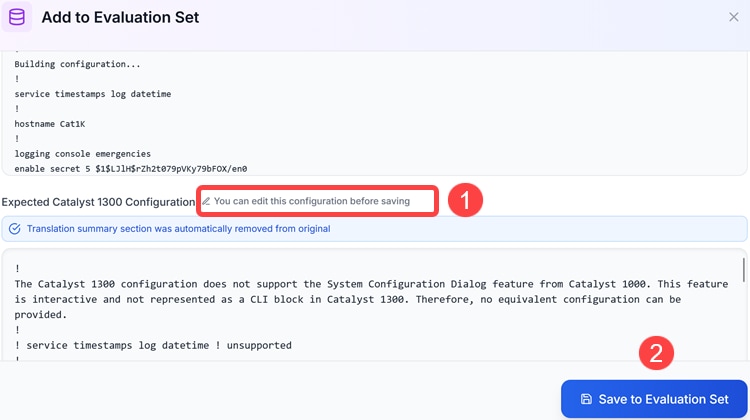Image resolution: width=750 pixels, height=420 pixels.
Task: Click the floppy disk icon on the Save button
Action: pos(586,399)
